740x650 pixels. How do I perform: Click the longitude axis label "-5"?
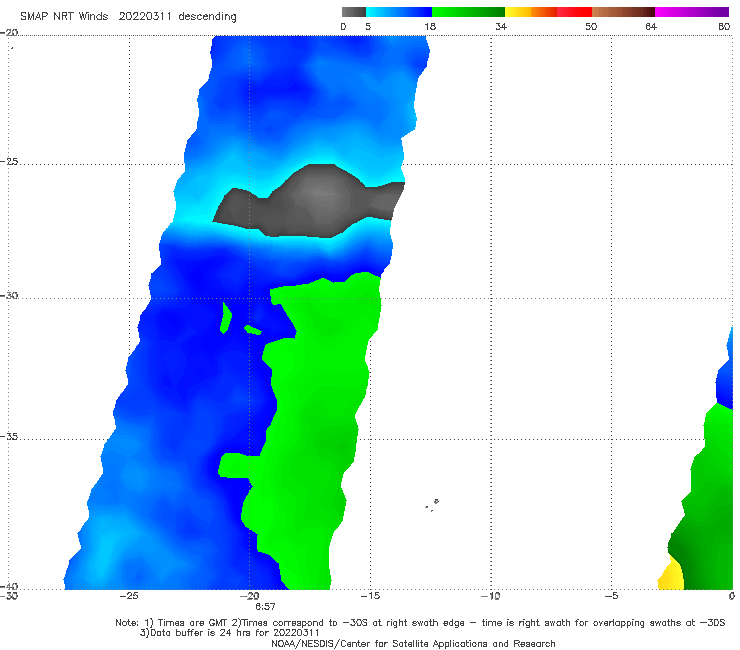click(611, 596)
